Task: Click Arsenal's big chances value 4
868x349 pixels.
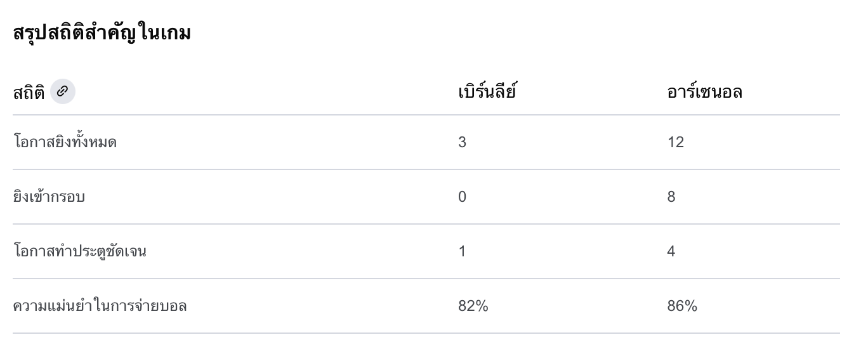Action: (x=671, y=251)
